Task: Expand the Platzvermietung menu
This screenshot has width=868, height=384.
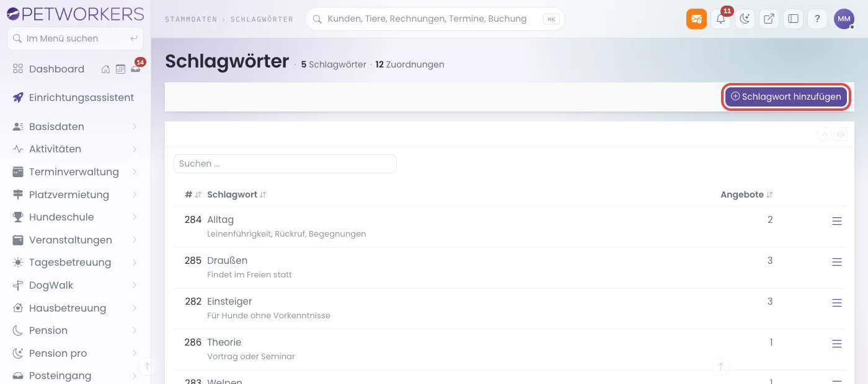Action: [75, 194]
